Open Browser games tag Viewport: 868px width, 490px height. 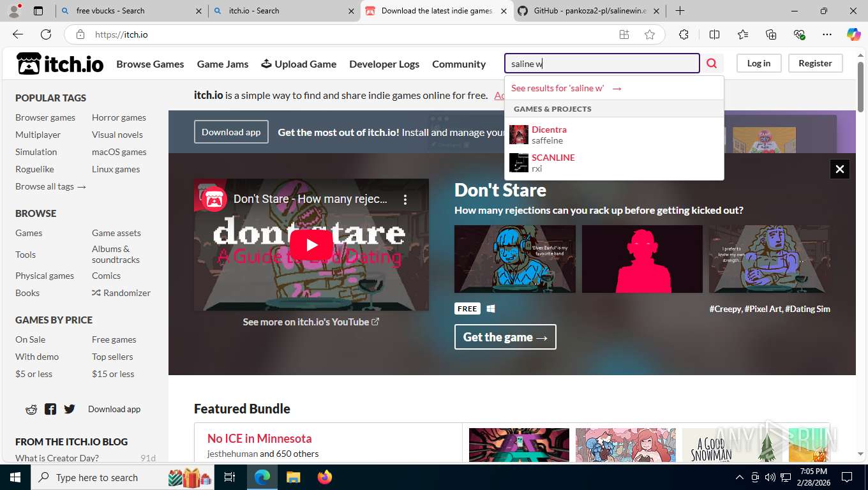[x=45, y=117]
